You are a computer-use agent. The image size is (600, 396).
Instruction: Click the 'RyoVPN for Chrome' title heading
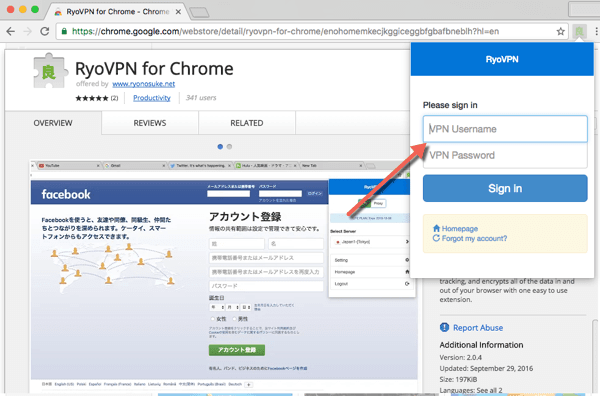[154, 69]
